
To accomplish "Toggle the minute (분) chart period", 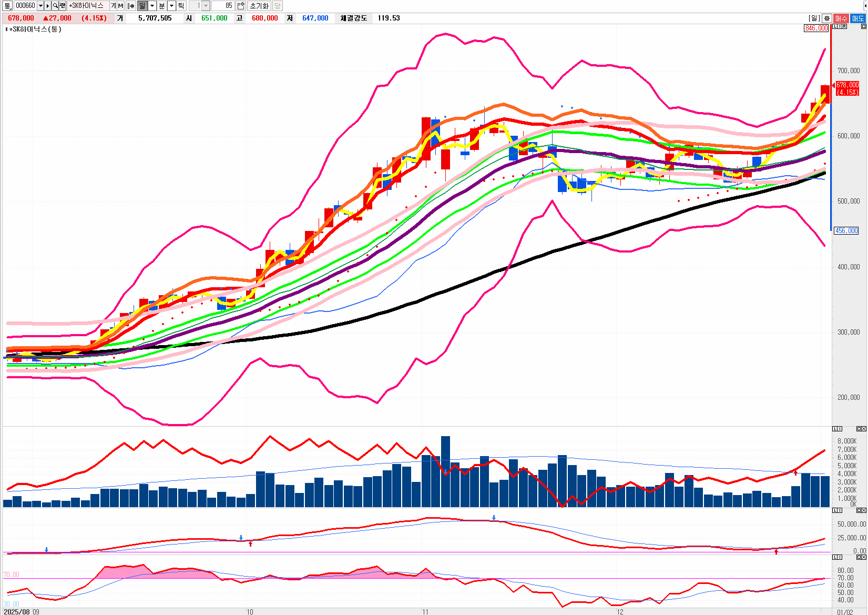I will pyautogui.click(x=162, y=6).
